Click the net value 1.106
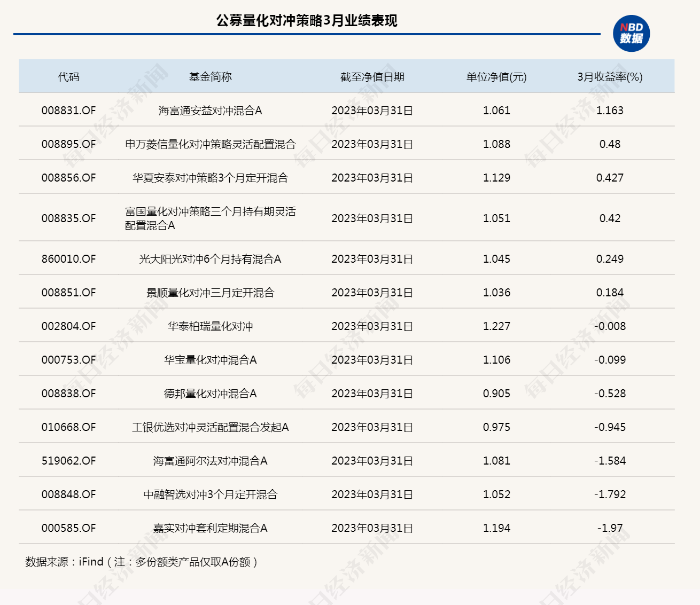700x605 pixels. coord(496,360)
